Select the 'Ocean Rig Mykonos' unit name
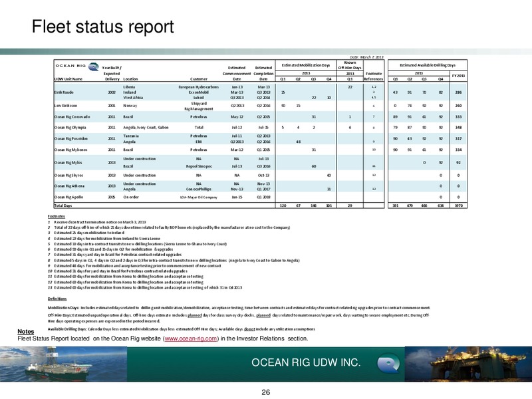Image resolution: width=532 pixels, height=399 pixels. tap(71, 150)
